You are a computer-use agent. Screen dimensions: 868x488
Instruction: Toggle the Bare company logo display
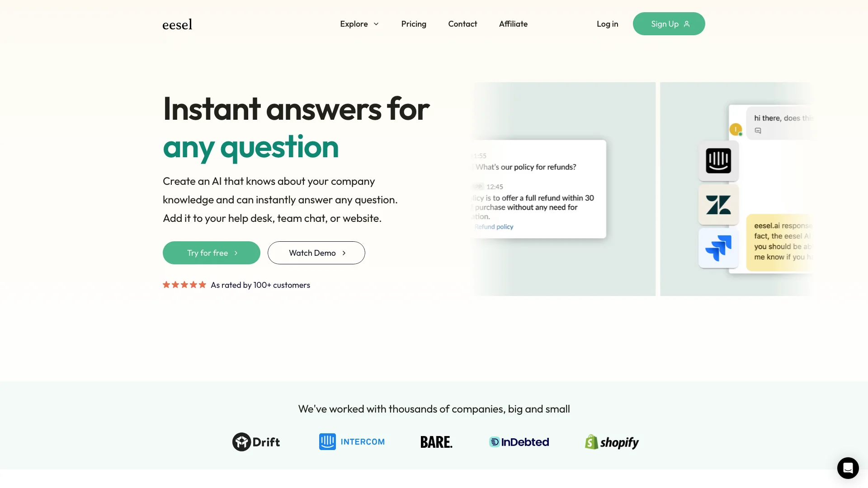[436, 441]
